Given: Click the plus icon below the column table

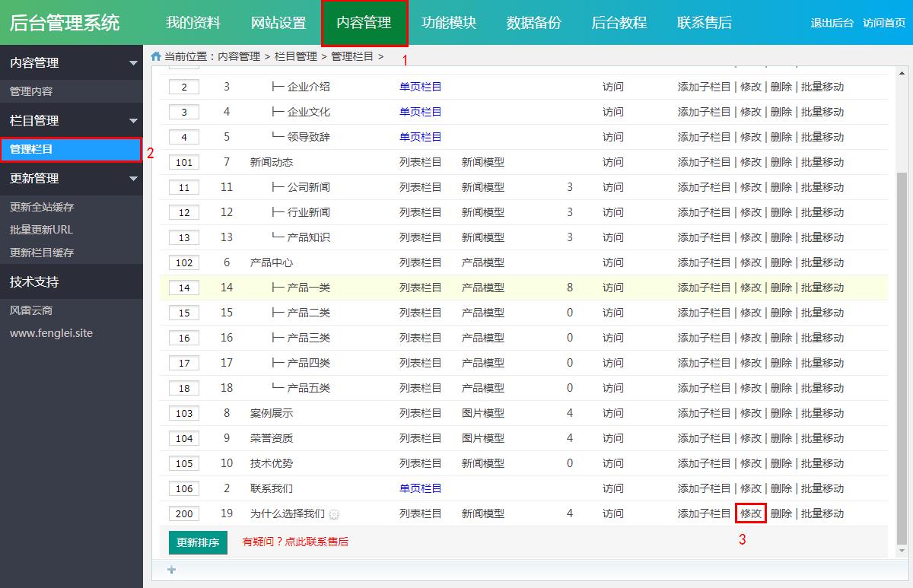Looking at the screenshot, I should point(171,569).
